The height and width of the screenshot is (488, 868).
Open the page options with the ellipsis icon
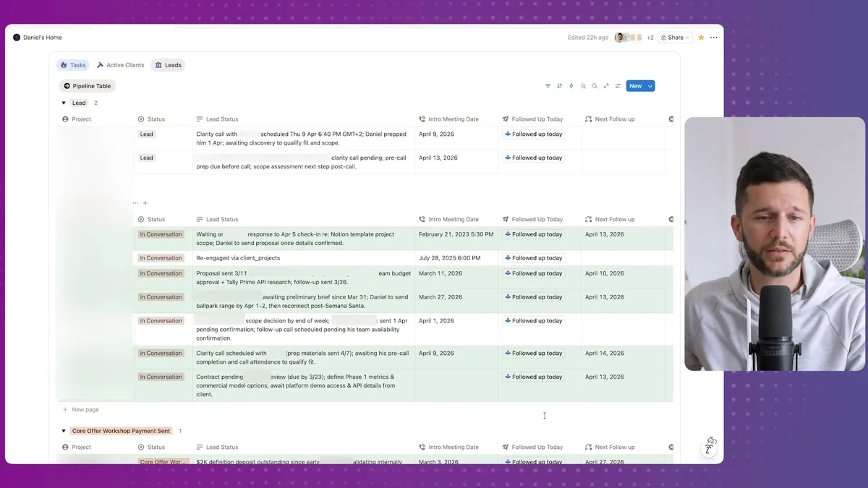pos(713,37)
